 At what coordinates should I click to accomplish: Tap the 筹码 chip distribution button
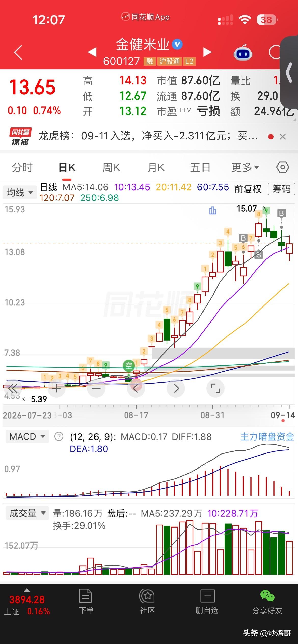pos(281,189)
